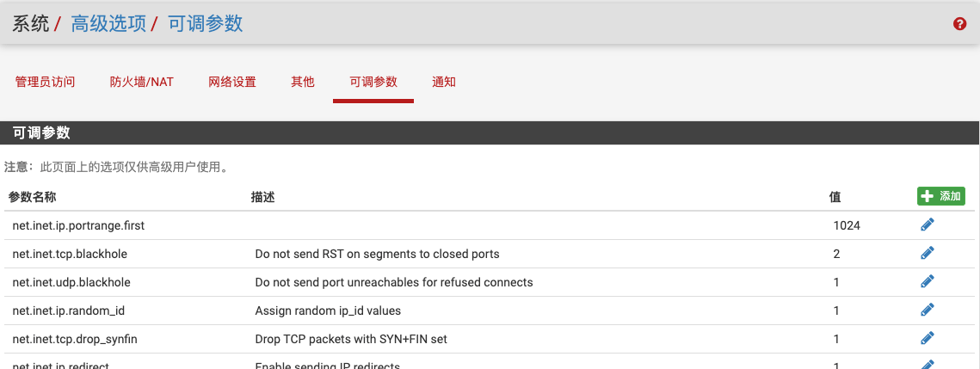Click the net.inet.tcp.blackhole parameter name
The height and width of the screenshot is (369, 980).
(70, 254)
